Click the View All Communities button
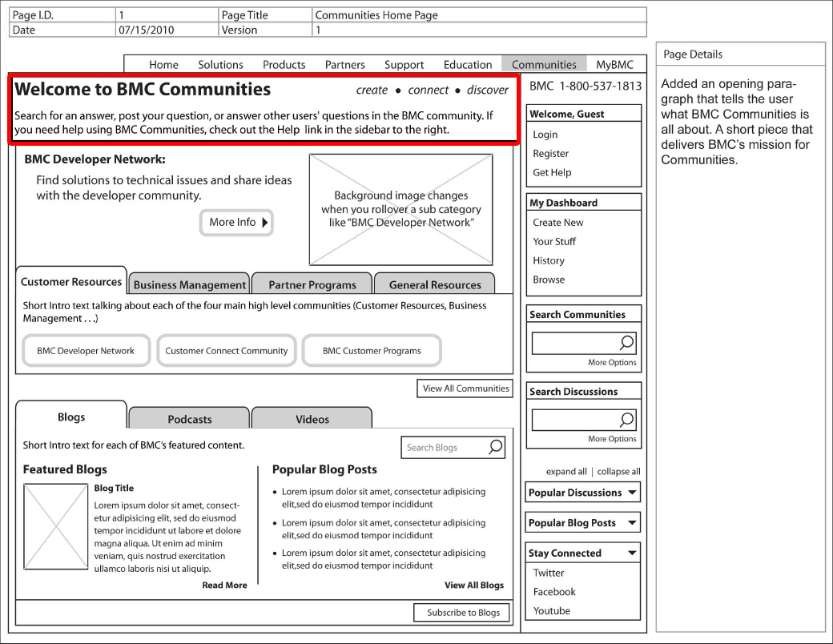This screenshot has width=833, height=644. click(465, 388)
